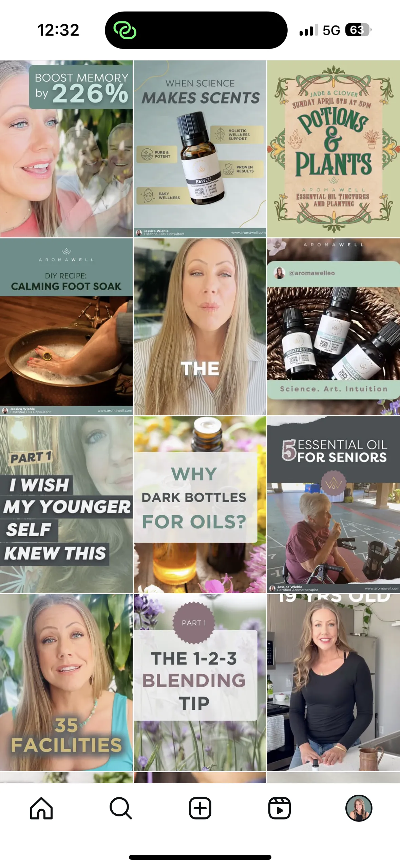View The 1-2-3 Blending Tip post
This screenshot has height=868, width=400.
point(200,683)
